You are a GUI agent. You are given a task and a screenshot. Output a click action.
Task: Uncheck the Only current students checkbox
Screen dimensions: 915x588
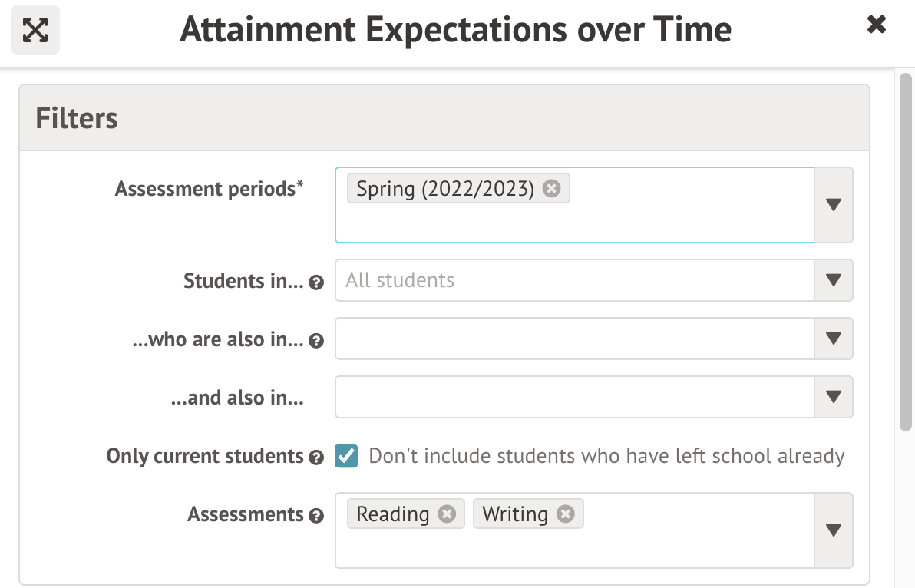click(346, 456)
